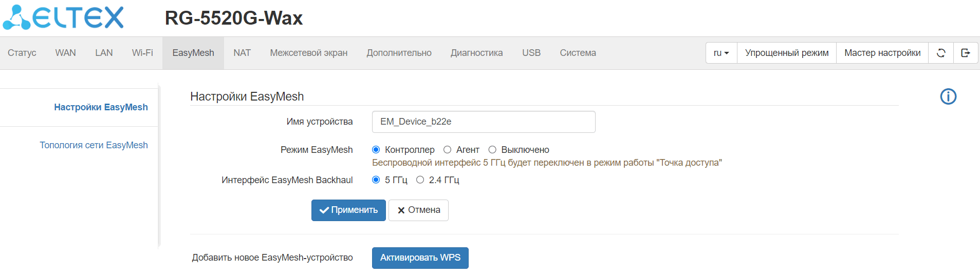This screenshot has width=980, height=276.
Task: Click the refresh icon in top bar
Action: [x=941, y=53]
